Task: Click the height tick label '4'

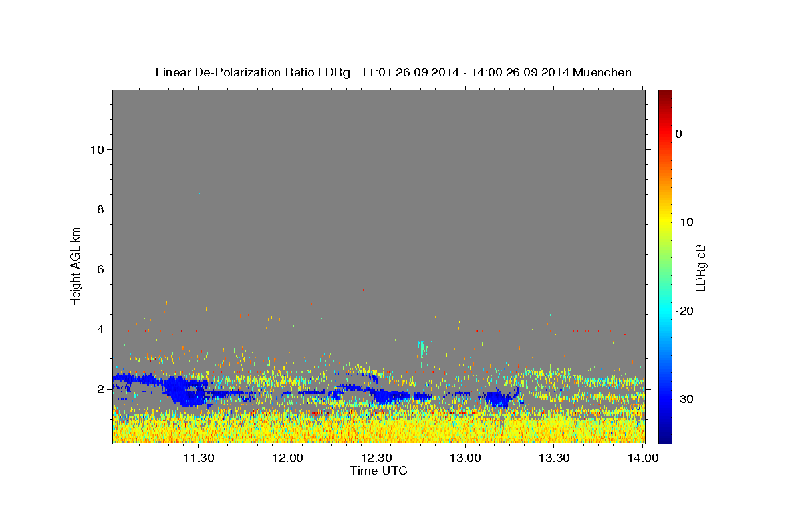Action: (100, 329)
